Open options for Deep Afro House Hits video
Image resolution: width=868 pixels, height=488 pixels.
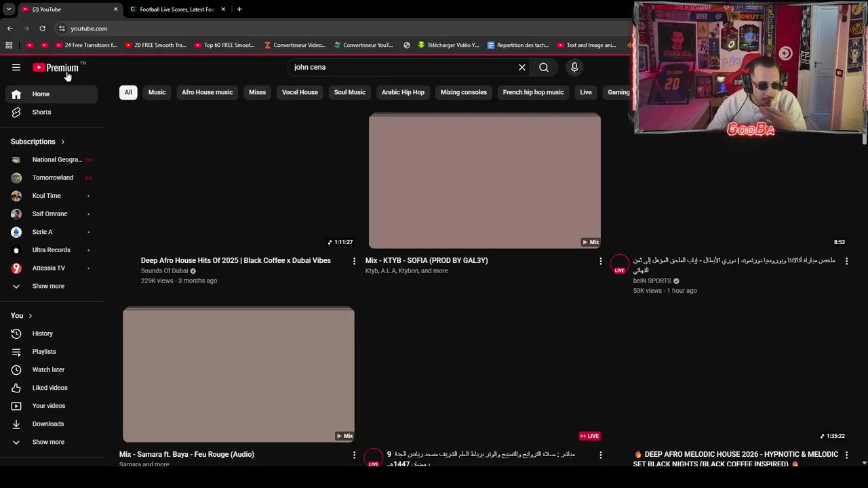click(354, 261)
